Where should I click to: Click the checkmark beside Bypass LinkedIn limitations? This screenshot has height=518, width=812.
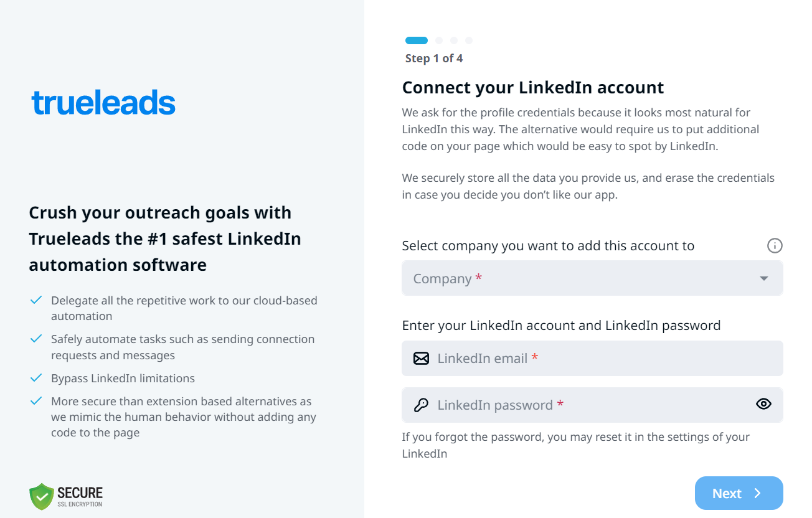36,379
